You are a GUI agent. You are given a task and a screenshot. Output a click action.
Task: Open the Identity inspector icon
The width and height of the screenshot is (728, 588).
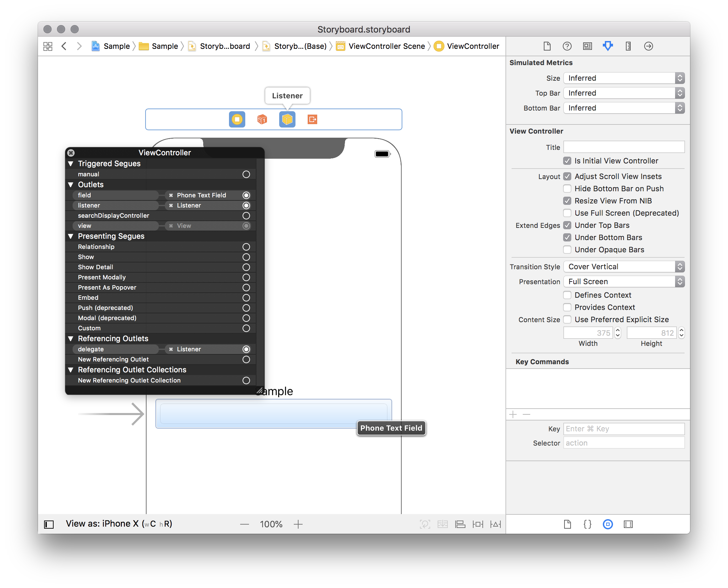point(587,46)
